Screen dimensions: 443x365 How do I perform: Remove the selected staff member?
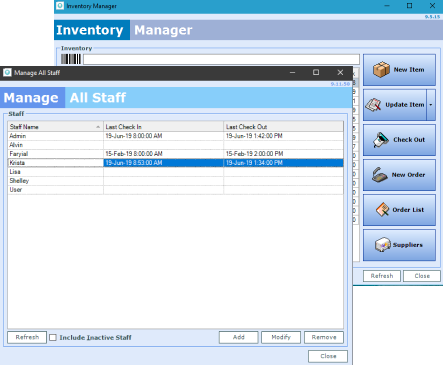pyautogui.click(x=324, y=337)
